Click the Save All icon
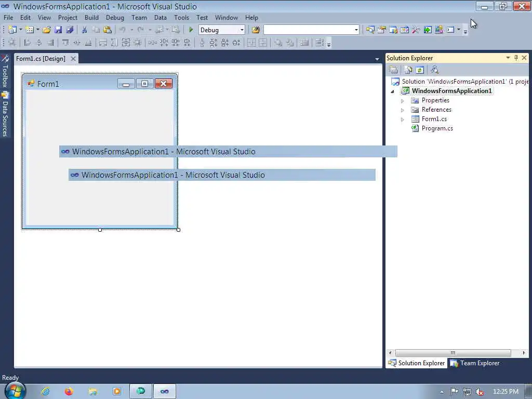Image resolution: width=532 pixels, height=399 pixels. click(x=70, y=30)
